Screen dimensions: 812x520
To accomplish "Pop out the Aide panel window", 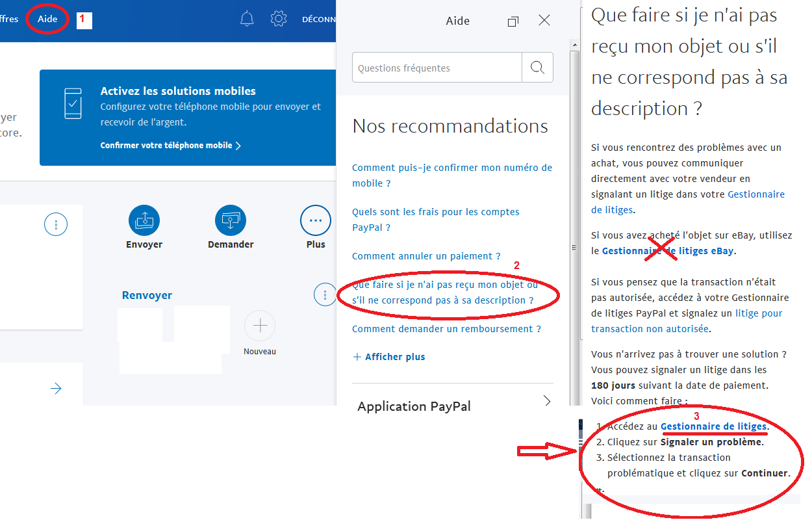I will (x=513, y=20).
